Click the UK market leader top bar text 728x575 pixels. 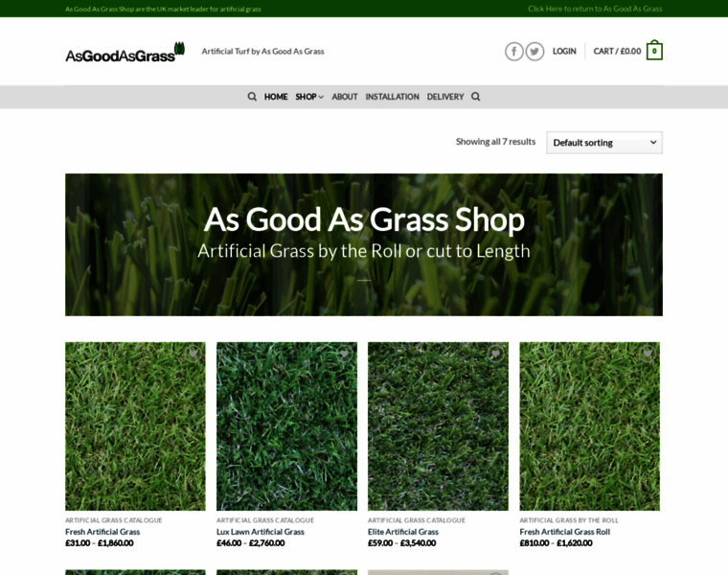tap(163, 9)
